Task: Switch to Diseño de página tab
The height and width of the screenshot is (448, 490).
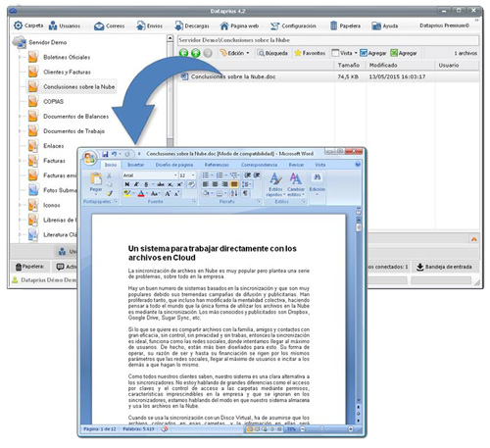Action: pos(174,165)
